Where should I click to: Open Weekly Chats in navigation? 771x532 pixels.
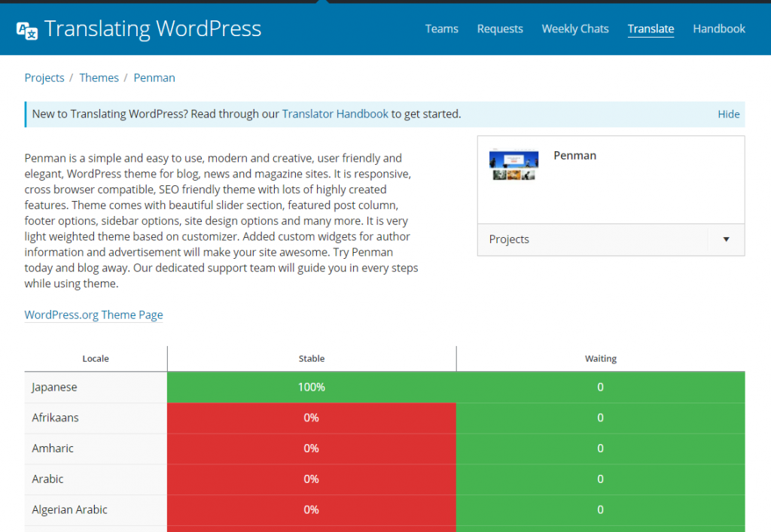click(574, 29)
